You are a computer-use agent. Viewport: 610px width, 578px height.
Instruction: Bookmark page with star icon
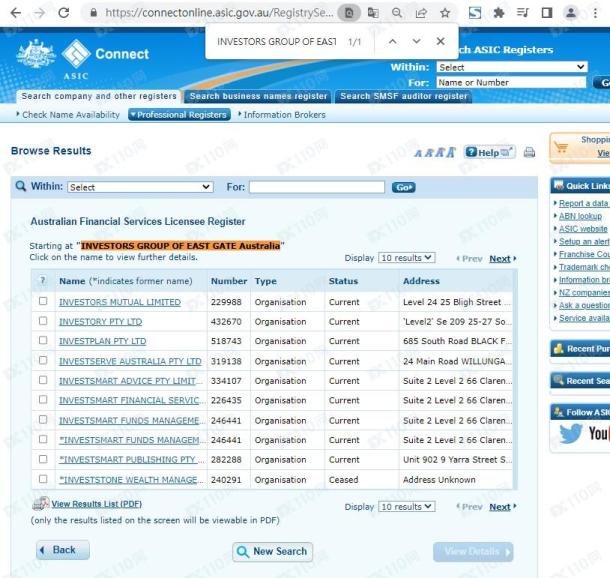click(x=445, y=13)
